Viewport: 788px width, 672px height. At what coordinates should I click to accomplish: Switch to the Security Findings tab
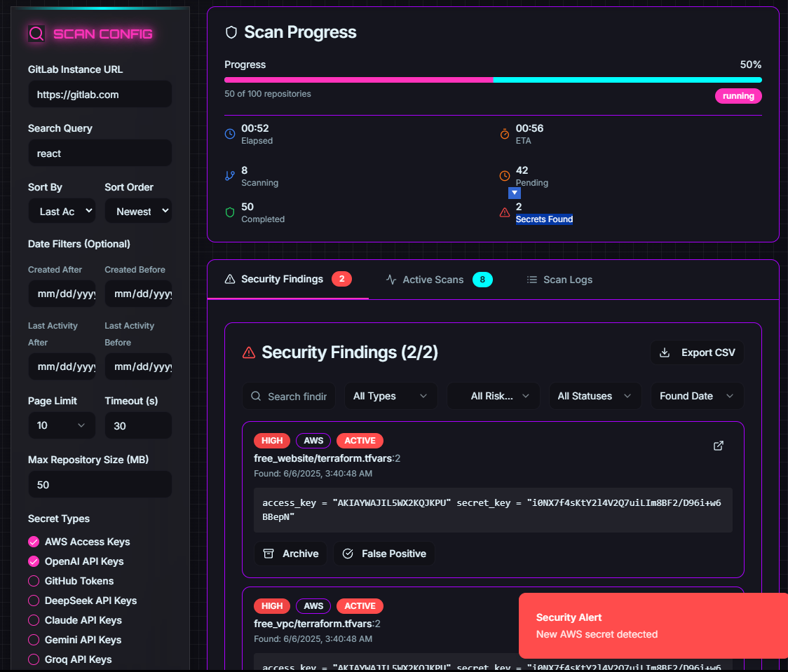[x=288, y=280]
